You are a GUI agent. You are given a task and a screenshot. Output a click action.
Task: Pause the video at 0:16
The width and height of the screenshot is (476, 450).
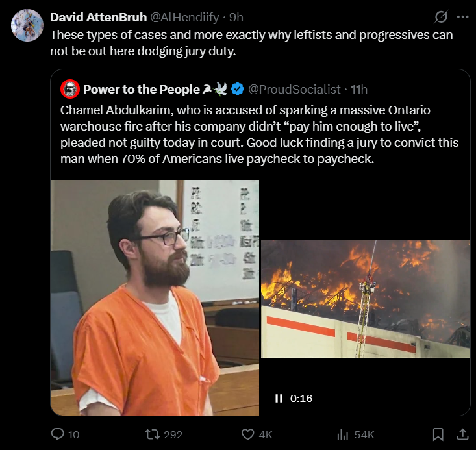[279, 399]
